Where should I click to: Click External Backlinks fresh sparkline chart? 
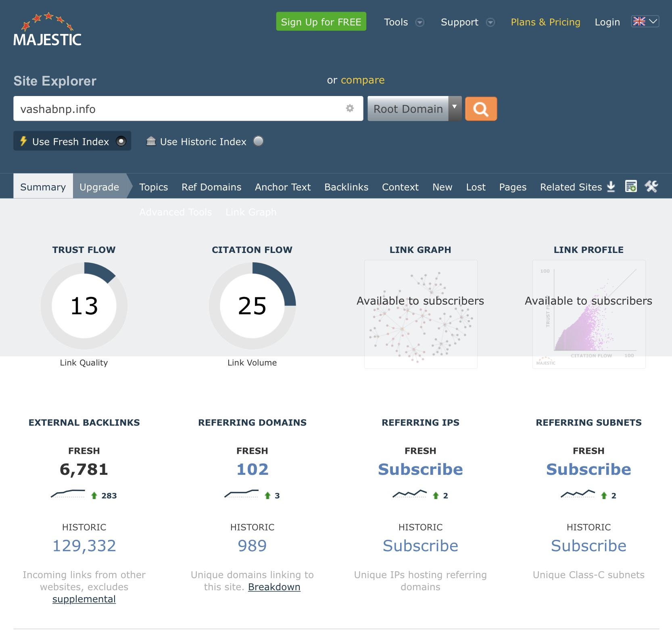pos(68,494)
